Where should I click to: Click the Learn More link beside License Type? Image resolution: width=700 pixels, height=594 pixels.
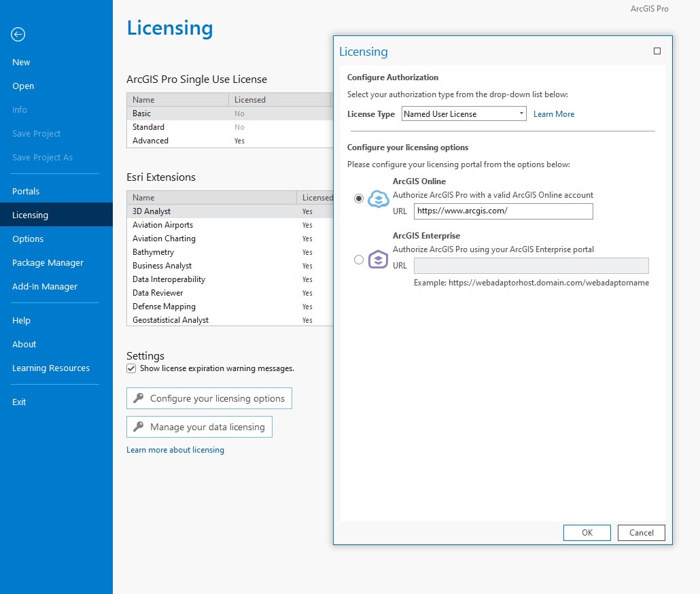553,113
